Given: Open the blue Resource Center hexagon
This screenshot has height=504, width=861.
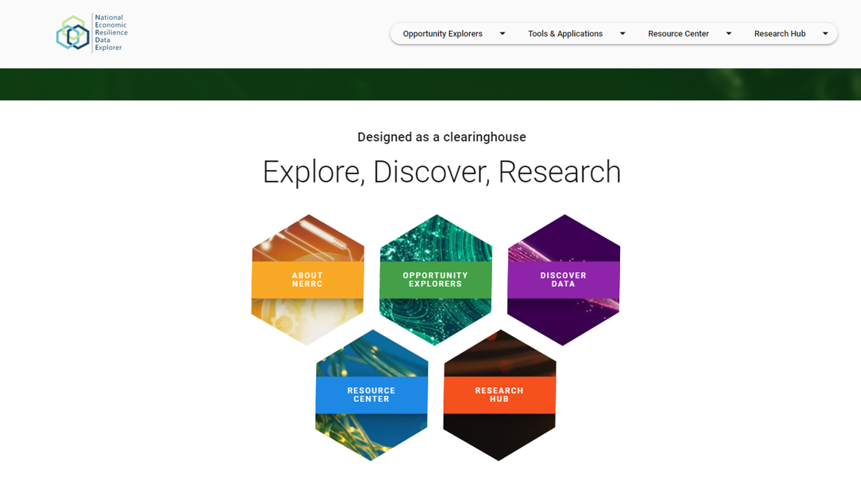Looking at the screenshot, I should click(371, 394).
